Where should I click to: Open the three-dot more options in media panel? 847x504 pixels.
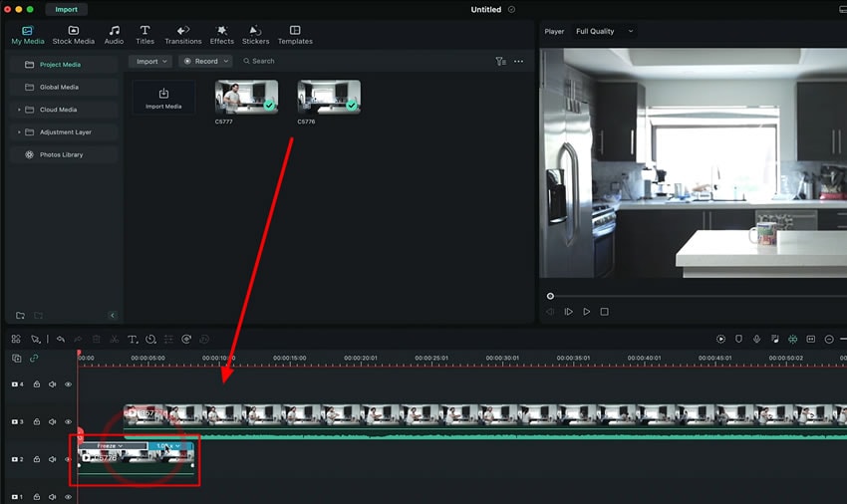point(518,62)
